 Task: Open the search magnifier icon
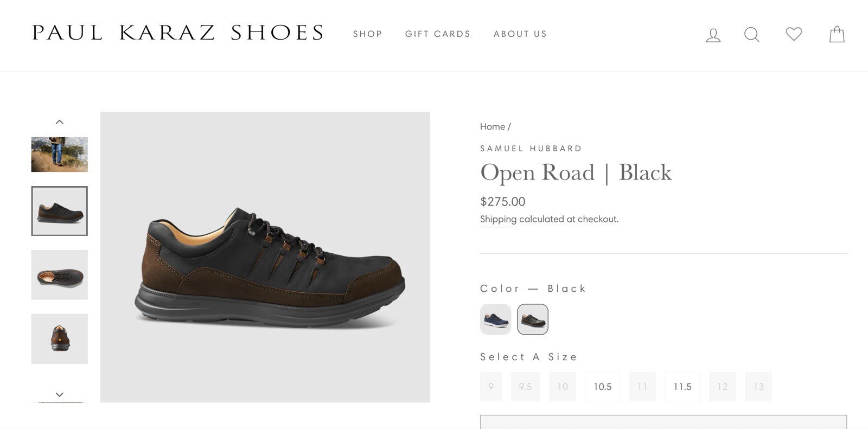751,35
